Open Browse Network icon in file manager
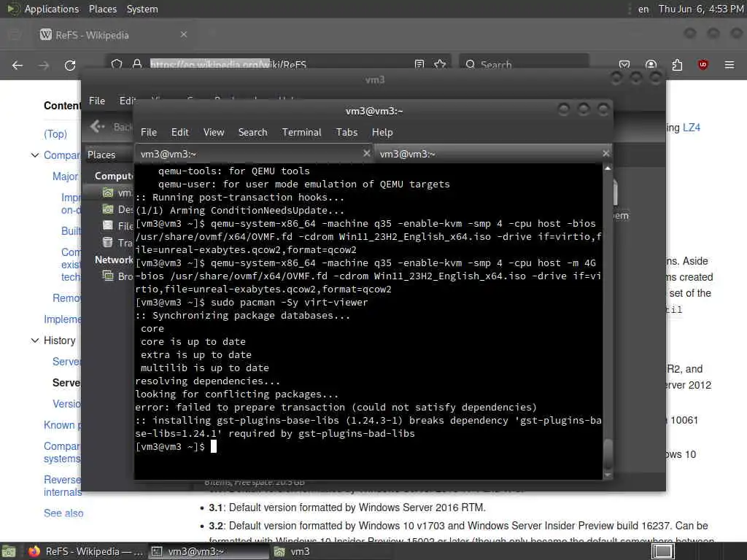The height and width of the screenshot is (560, 747). coord(108,276)
